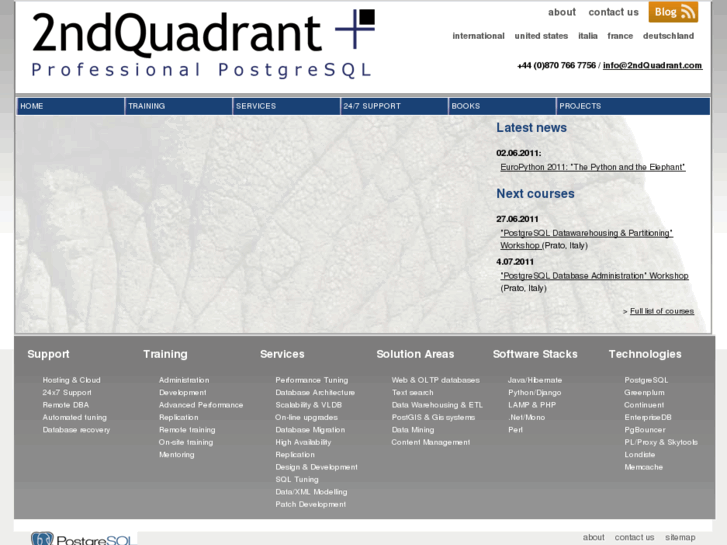Switch to the italia site
The width and height of the screenshot is (727, 545).
pyautogui.click(x=587, y=36)
